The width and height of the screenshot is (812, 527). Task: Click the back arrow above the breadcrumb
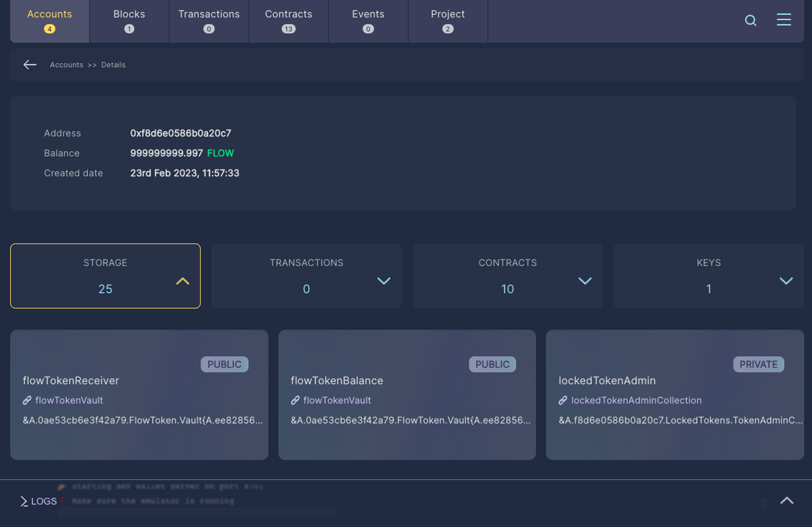click(30, 65)
